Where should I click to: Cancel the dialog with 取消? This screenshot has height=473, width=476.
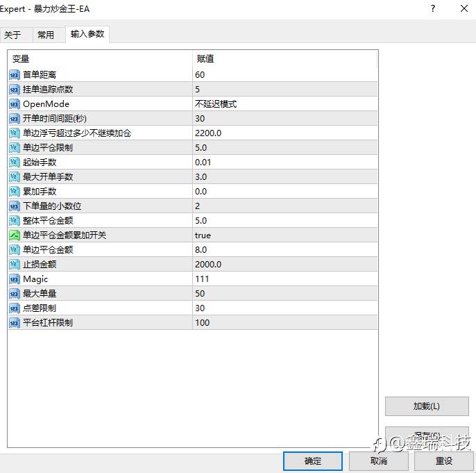[x=379, y=461]
